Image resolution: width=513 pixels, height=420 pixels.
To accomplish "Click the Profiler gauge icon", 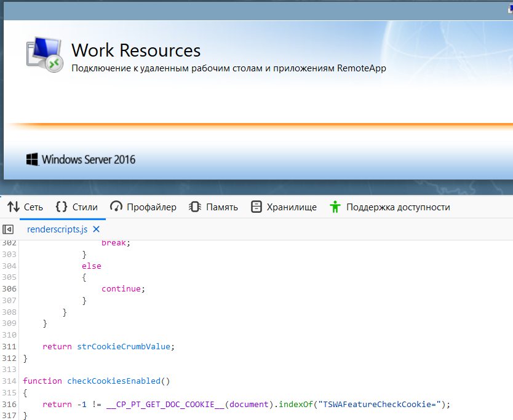I will 116,207.
